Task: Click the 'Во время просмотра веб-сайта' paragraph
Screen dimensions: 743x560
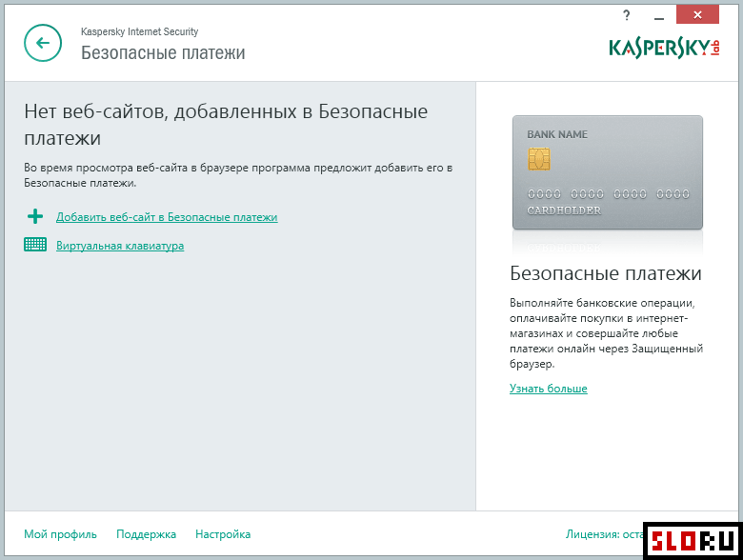Action: point(238,175)
